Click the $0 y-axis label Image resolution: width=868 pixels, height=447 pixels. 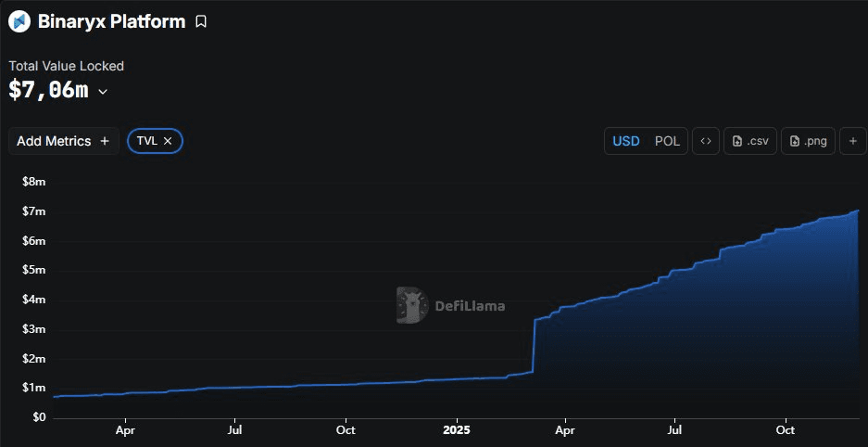pyautogui.click(x=38, y=417)
